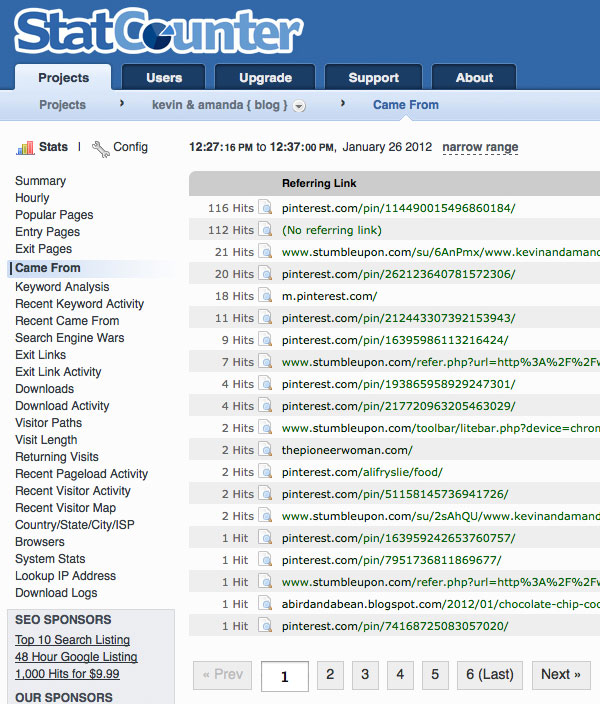Image resolution: width=600 pixels, height=704 pixels.
Task: Open Config settings label
Action: click(130, 147)
